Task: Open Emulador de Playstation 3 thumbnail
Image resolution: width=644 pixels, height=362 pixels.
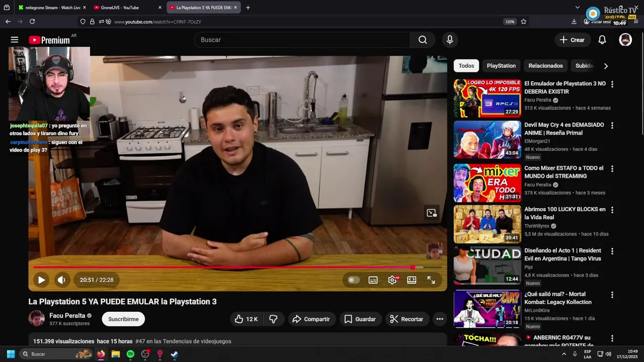Action: click(x=488, y=98)
